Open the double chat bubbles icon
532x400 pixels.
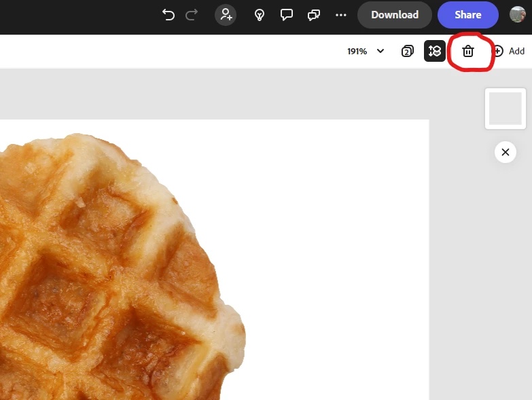314,15
